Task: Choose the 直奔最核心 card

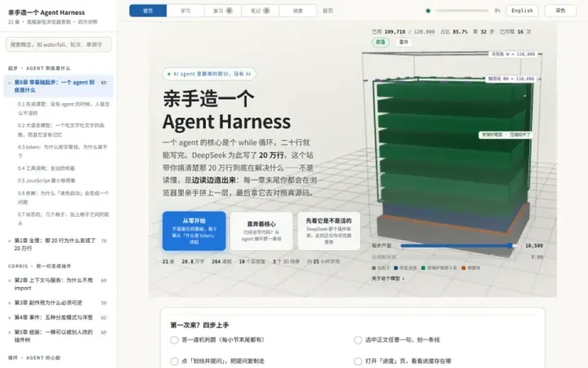Action: (261, 231)
